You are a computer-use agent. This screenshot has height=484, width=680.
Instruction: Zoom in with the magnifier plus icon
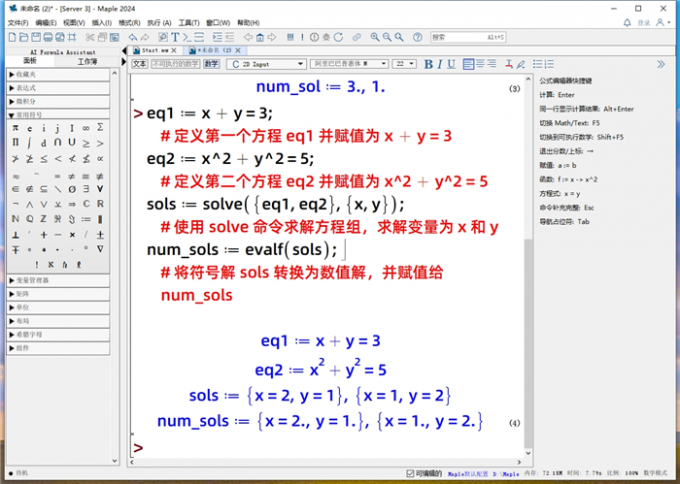[x=375, y=37]
